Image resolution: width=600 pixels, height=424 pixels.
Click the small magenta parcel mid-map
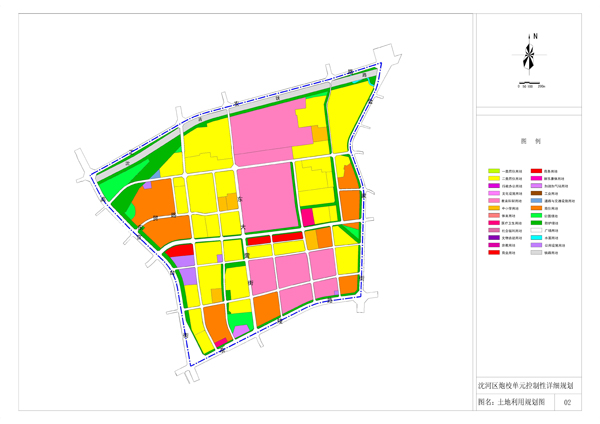(x=307, y=217)
